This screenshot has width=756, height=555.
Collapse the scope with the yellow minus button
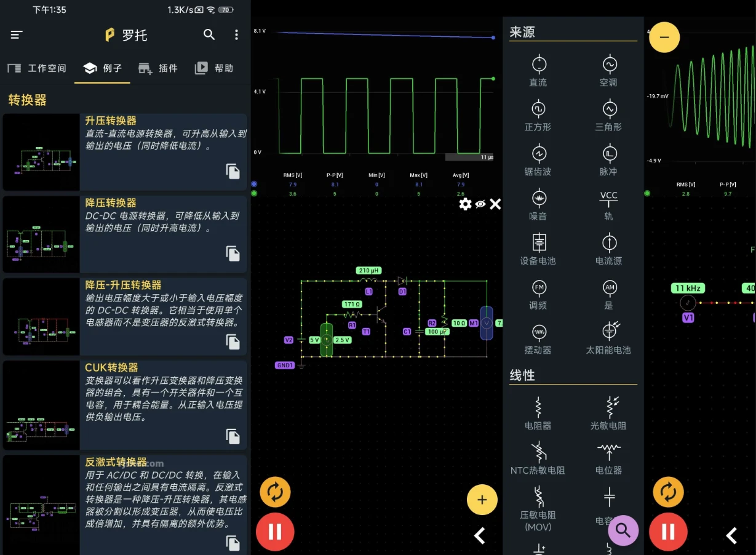(664, 37)
